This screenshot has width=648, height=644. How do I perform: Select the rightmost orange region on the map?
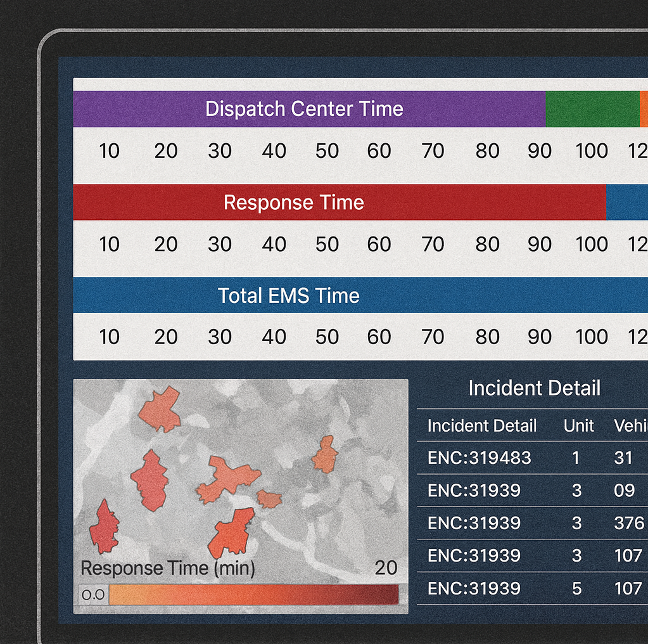point(325,455)
